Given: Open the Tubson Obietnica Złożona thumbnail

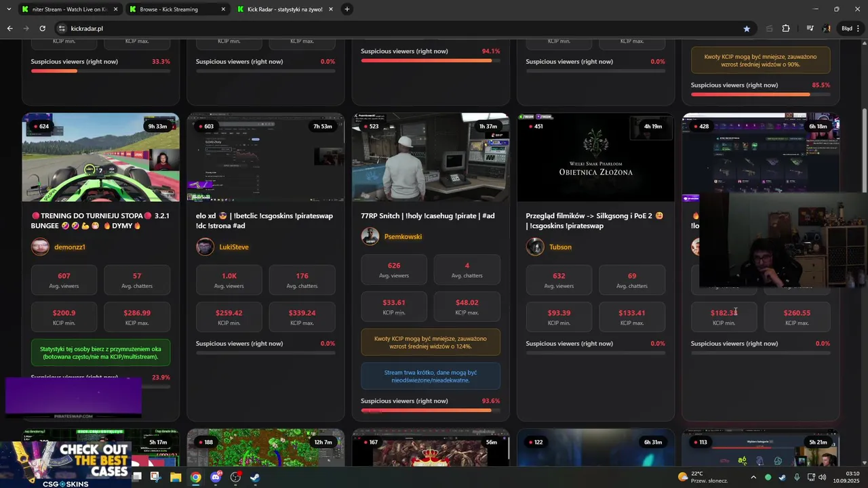Looking at the screenshot, I should 595,157.
